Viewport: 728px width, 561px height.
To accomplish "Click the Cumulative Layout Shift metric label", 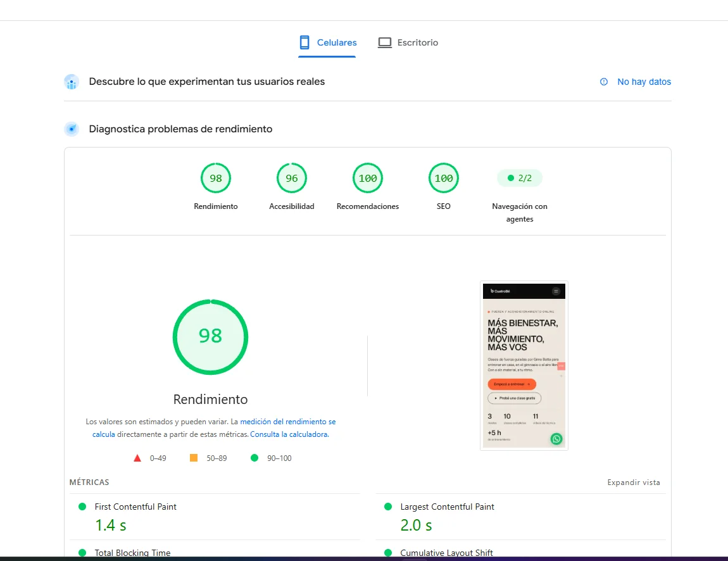I will click(446, 553).
